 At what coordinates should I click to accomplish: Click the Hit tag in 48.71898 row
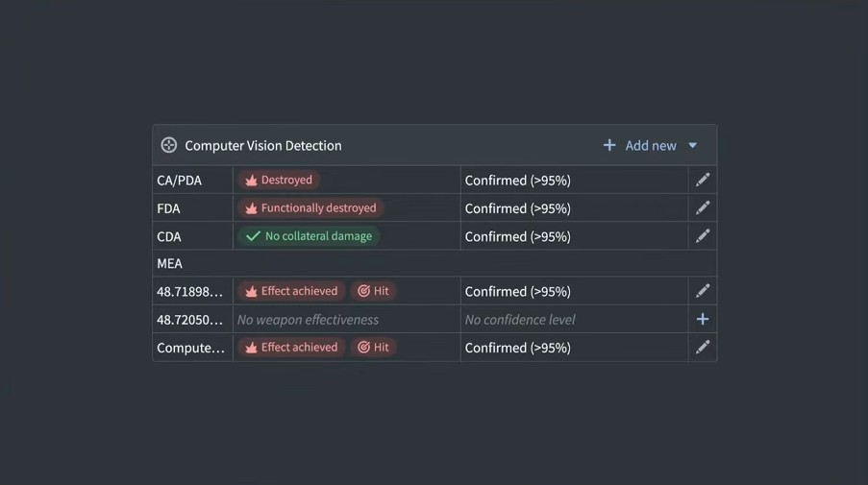point(374,291)
